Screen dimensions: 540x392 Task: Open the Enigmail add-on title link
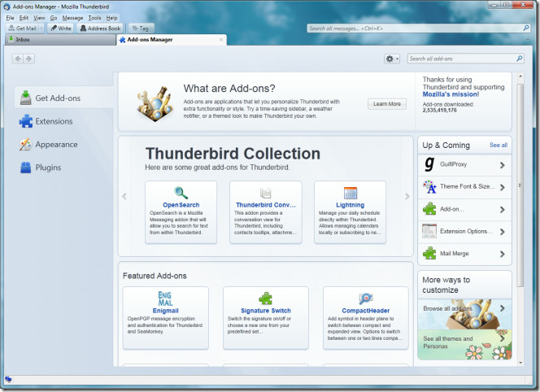(x=165, y=311)
